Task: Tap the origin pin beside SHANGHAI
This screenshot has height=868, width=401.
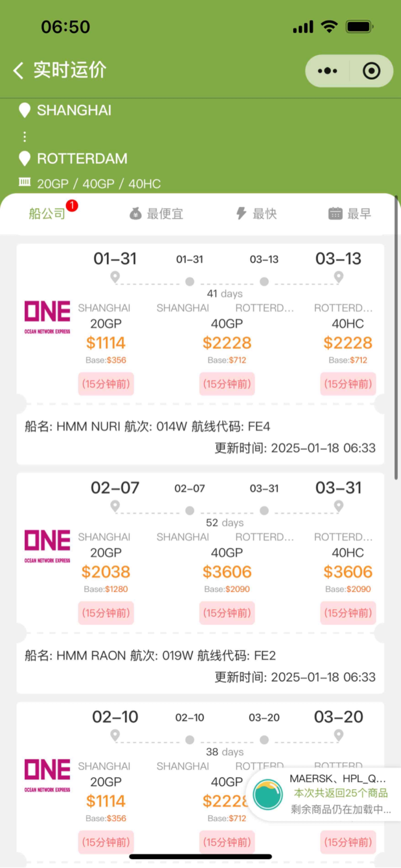Action: [x=25, y=110]
